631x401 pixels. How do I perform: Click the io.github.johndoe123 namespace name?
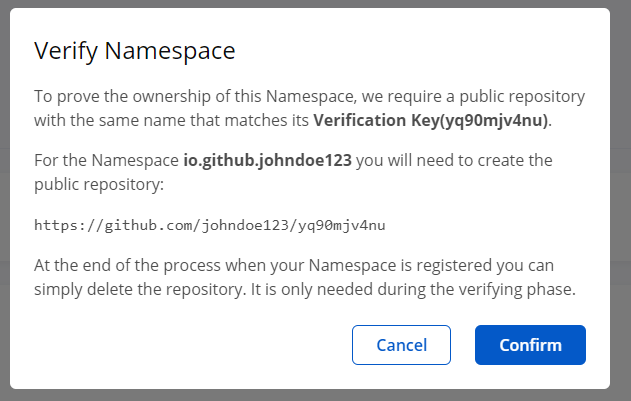click(x=268, y=160)
